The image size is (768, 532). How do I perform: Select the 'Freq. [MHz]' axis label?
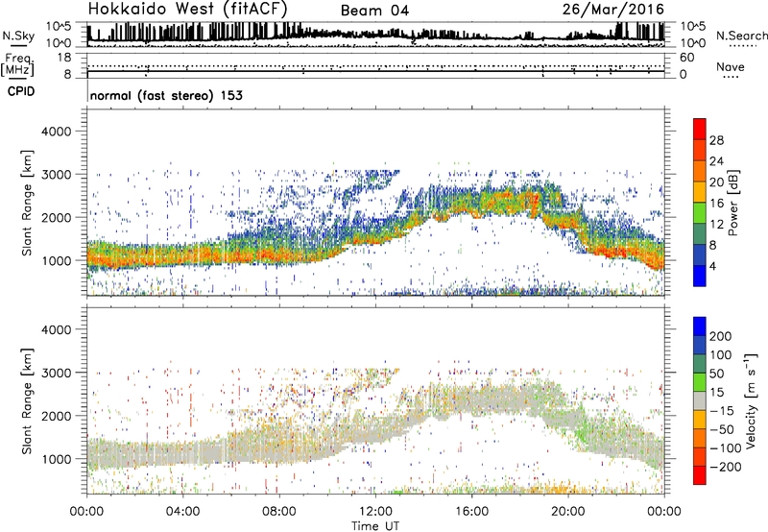click(17, 65)
